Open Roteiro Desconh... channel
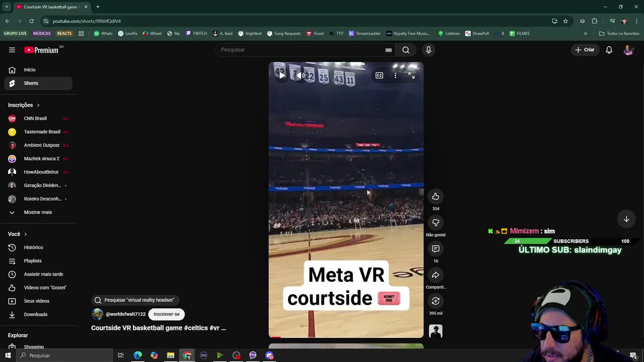644x362 pixels. pos(38,199)
